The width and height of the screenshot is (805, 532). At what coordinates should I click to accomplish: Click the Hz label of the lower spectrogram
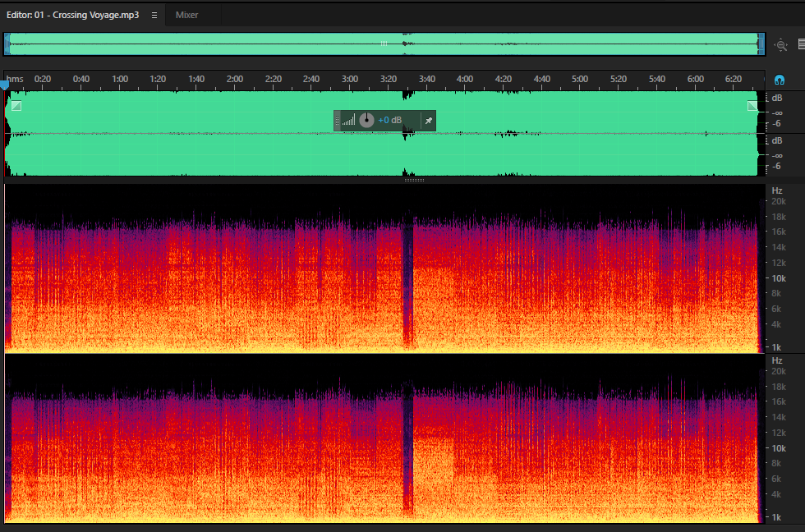pyautogui.click(x=777, y=360)
